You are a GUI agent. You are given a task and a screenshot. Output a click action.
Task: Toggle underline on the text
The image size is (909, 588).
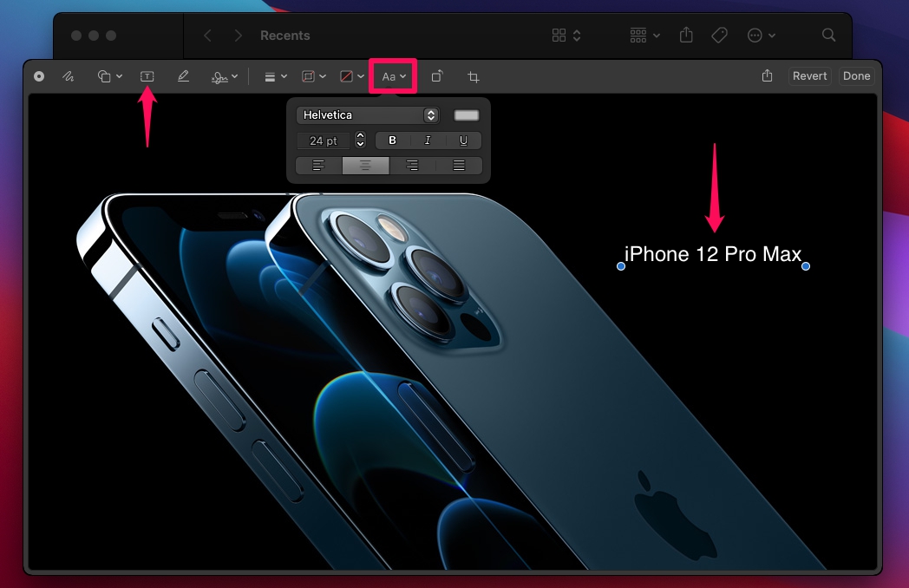[463, 140]
